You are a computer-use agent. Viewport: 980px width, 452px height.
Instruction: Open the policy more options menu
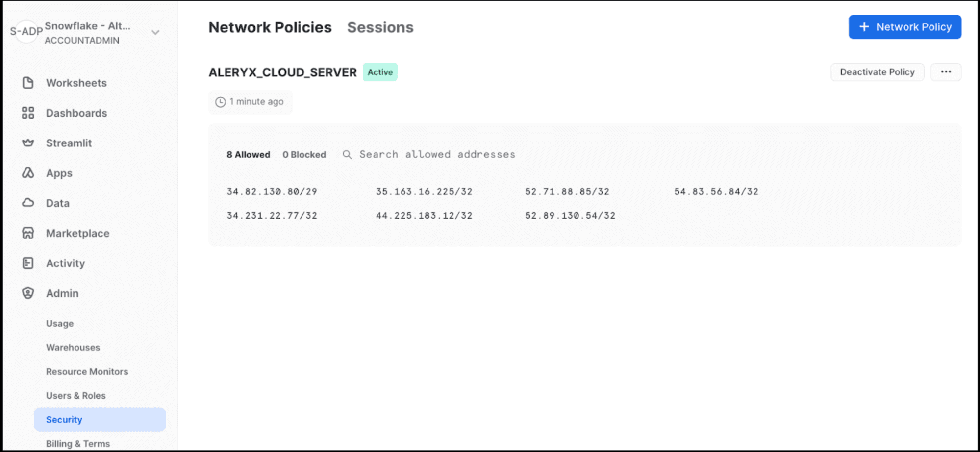946,72
